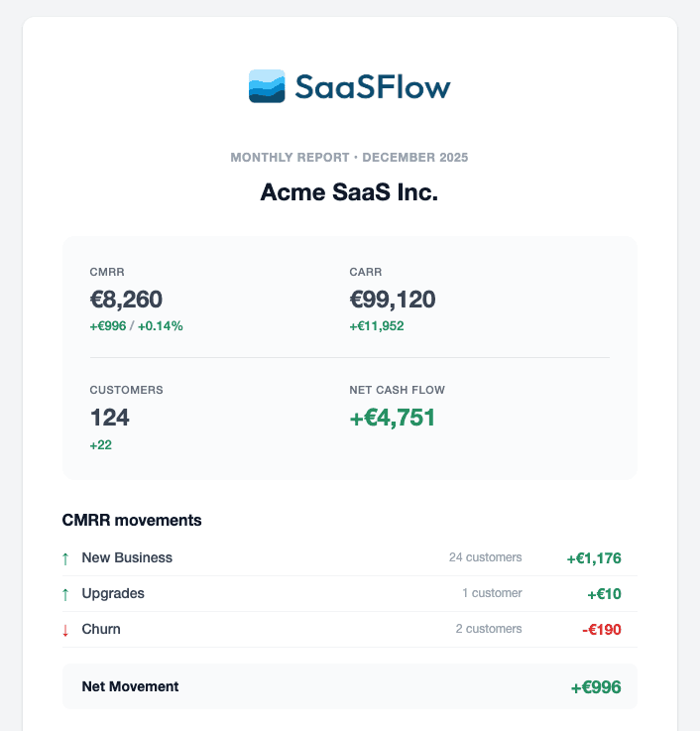Click the Churn amount -€190

pyautogui.click(x=602, y=629)
